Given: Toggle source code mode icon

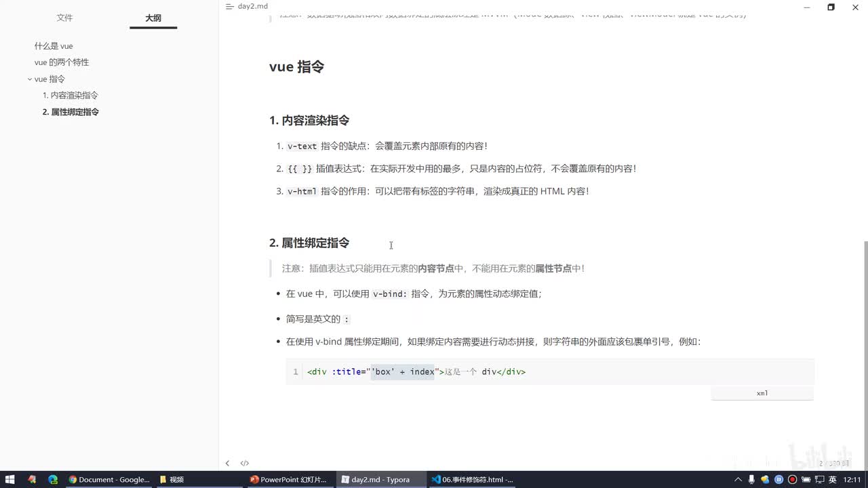Looking at the screenshot, I should 245,464.
